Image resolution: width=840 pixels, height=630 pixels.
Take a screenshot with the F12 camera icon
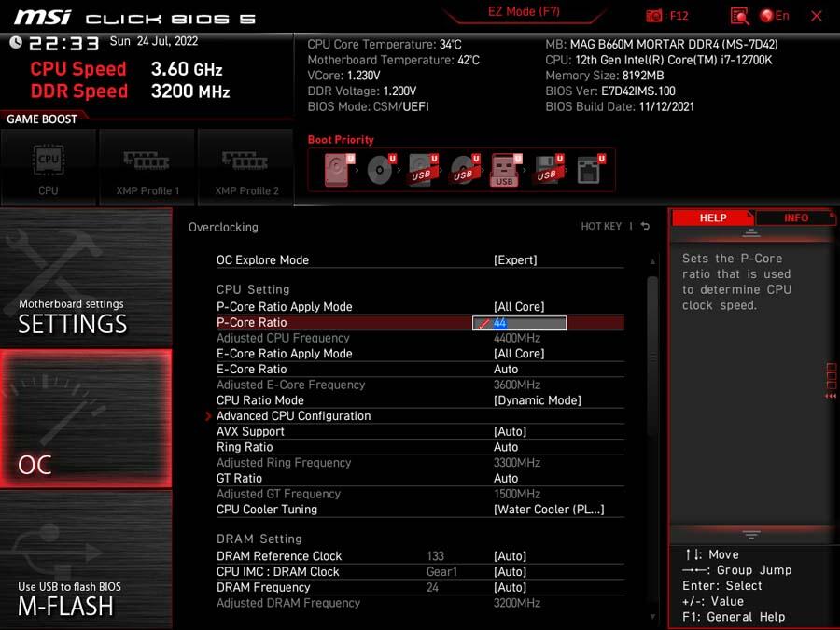pyautogui.click(x=653, y=16)
